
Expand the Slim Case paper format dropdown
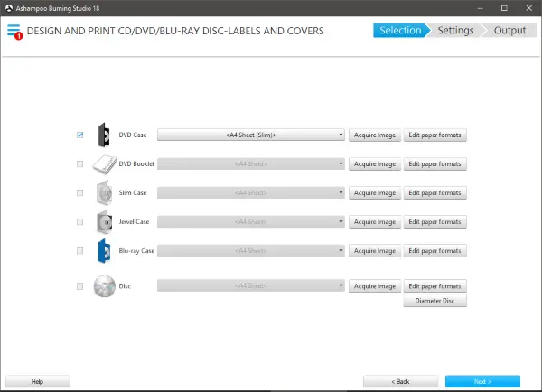tap(251, 193)
